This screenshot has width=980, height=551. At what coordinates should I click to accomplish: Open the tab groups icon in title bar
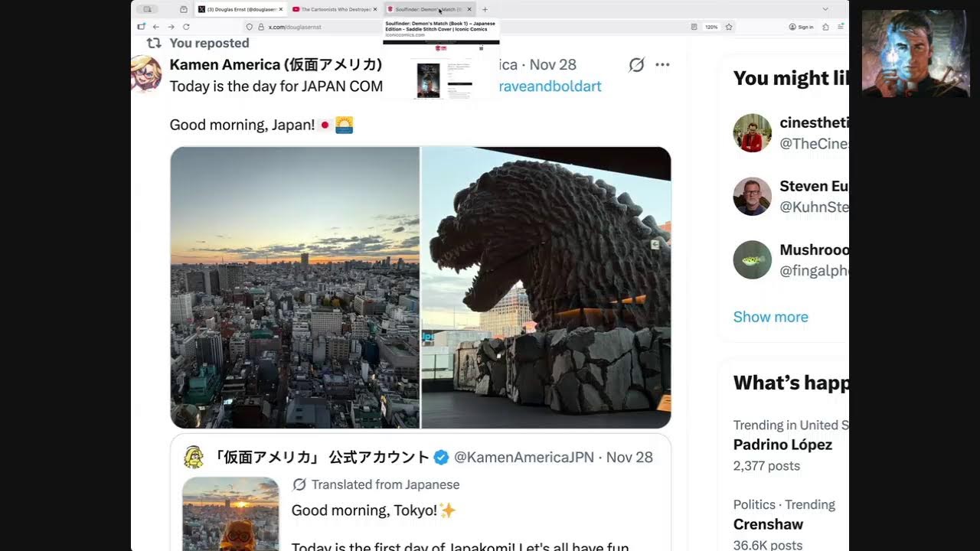pyautogui.click(x=184, y=9)
